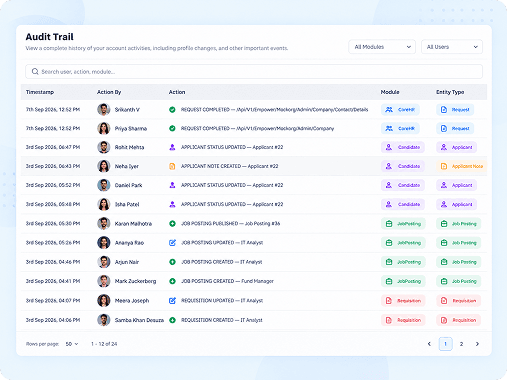Click the previous page arrow
The image size is (507, 380).
click(x=429, y=344)
